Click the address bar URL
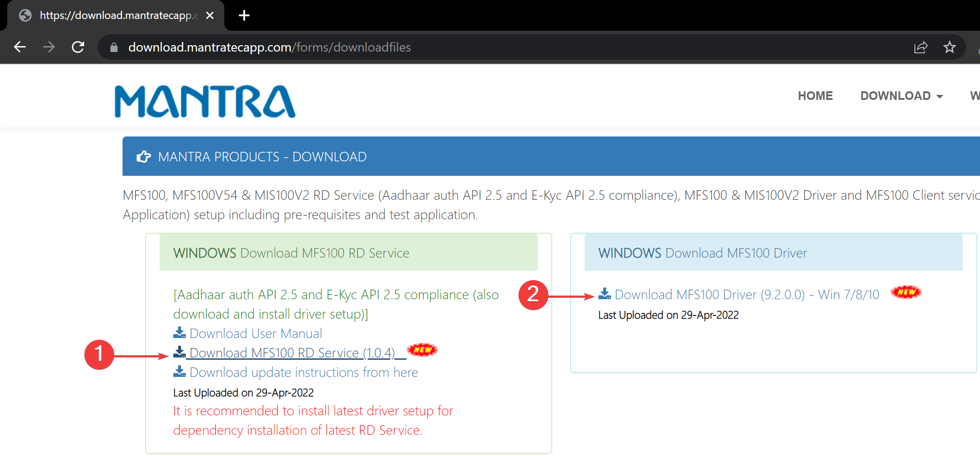Image resolution: width=980 pixels, height=456 pixels. click(270, 47)
